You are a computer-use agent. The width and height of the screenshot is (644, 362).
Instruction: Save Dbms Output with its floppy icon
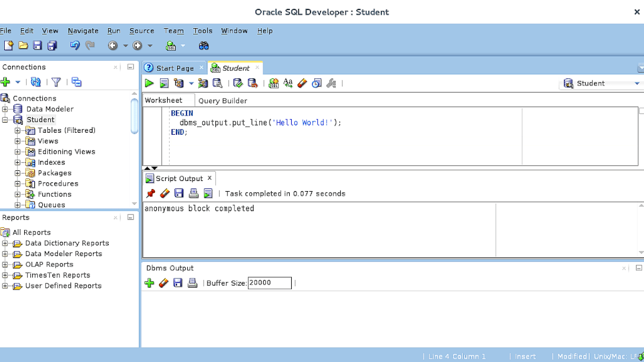point(178,283)
